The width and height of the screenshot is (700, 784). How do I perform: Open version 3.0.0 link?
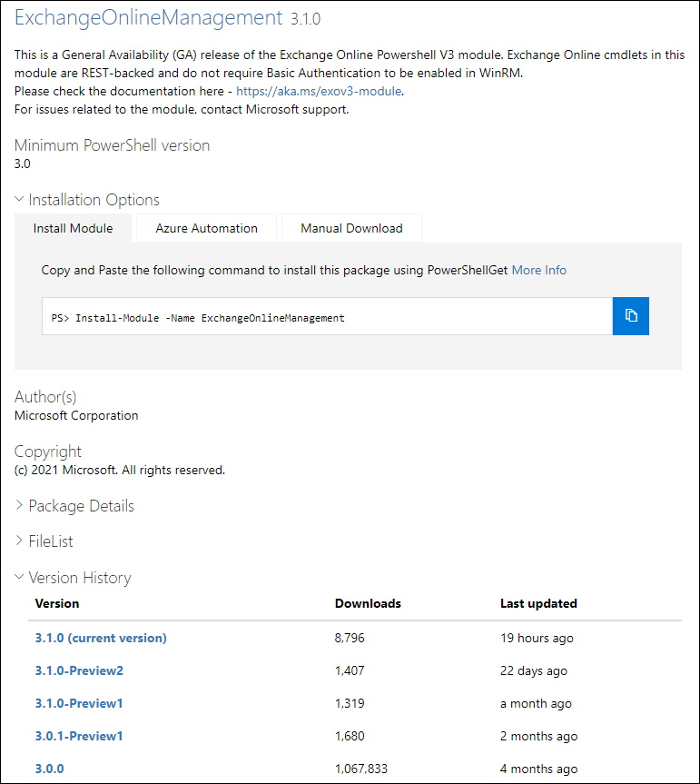49,769
